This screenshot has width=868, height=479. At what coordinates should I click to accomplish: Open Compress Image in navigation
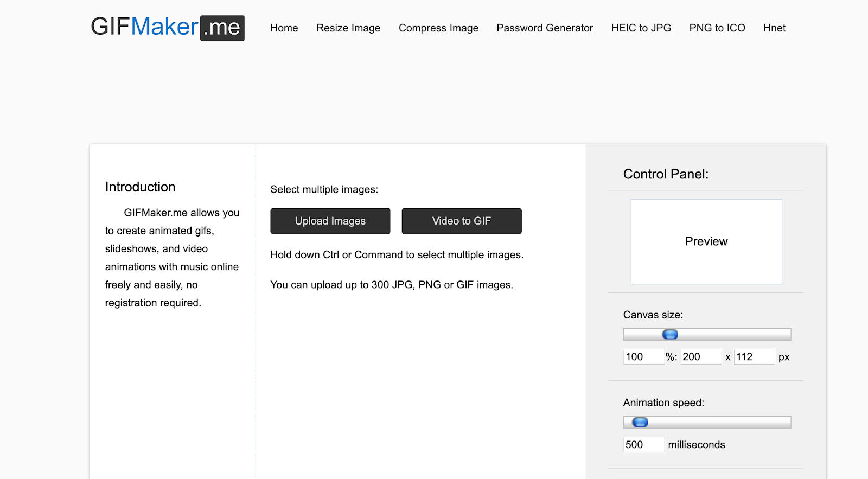tap(438, 28)
